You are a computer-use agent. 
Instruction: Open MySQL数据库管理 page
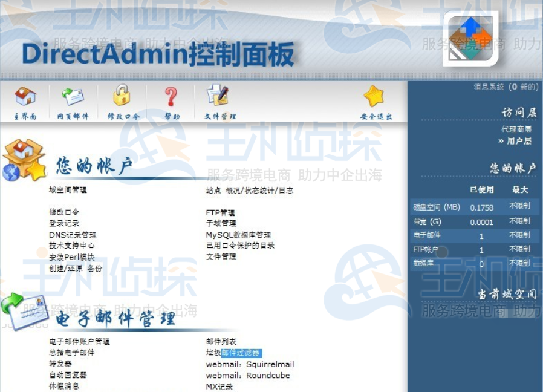point(240,235)
